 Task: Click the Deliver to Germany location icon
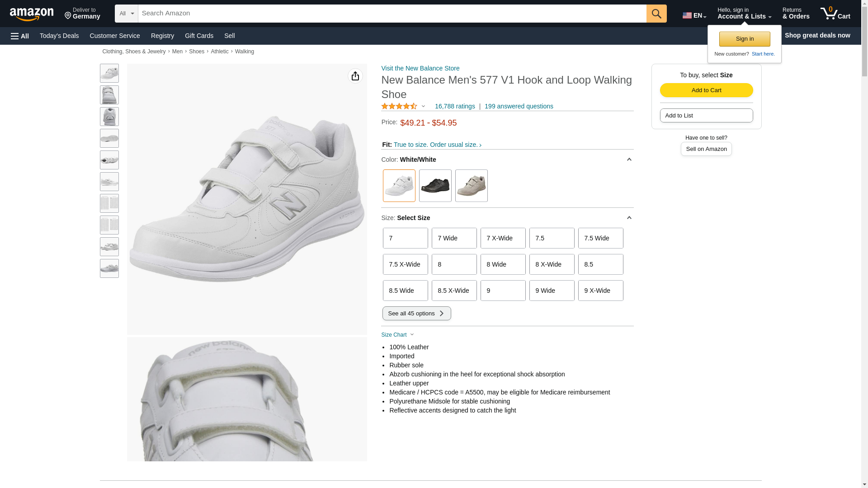68,16
